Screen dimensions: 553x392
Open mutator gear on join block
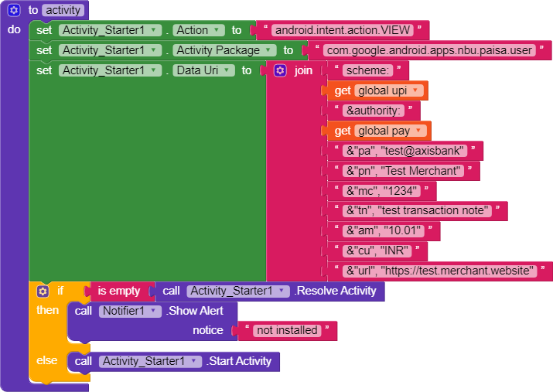click(x=280, y=70)
